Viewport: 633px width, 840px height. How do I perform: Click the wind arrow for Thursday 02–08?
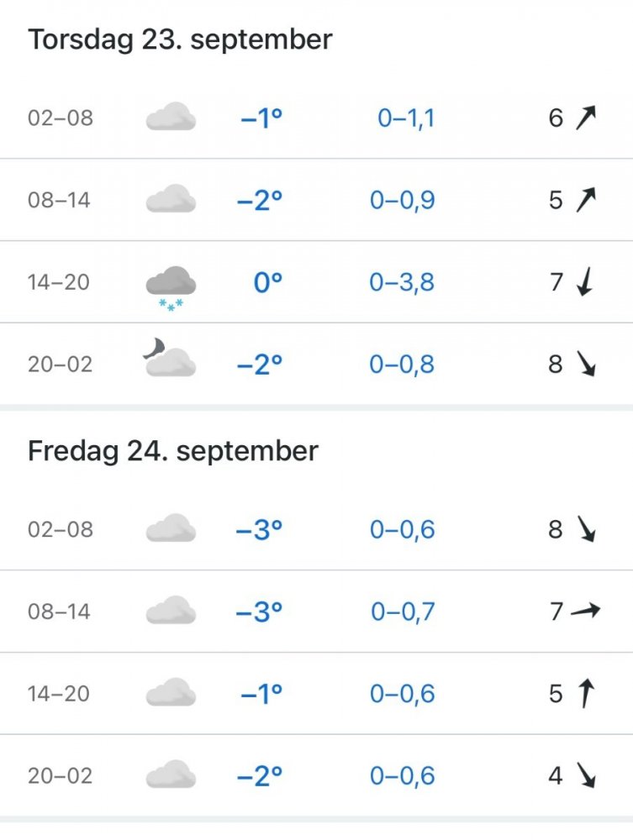coord(585,118)
